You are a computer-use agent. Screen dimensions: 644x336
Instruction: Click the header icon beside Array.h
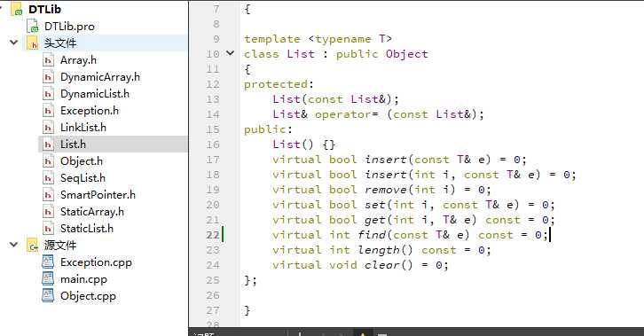[x=48, y=60]
